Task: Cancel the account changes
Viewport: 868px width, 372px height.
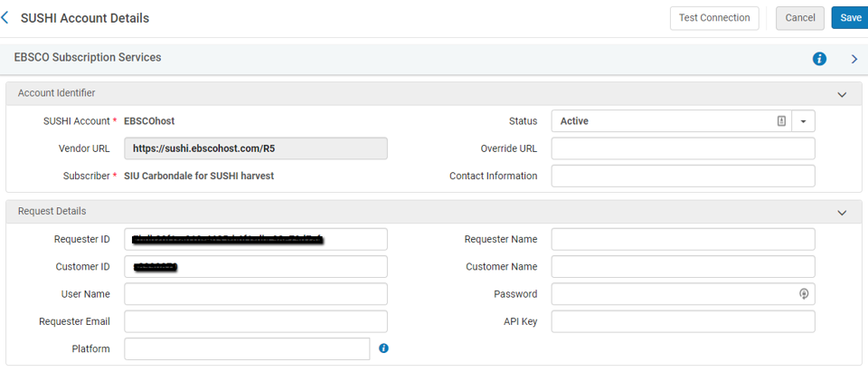Action: pos(800,18)
